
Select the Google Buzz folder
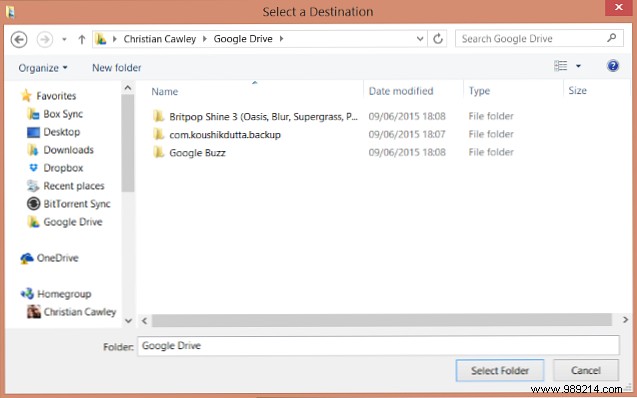coord(197,153)
